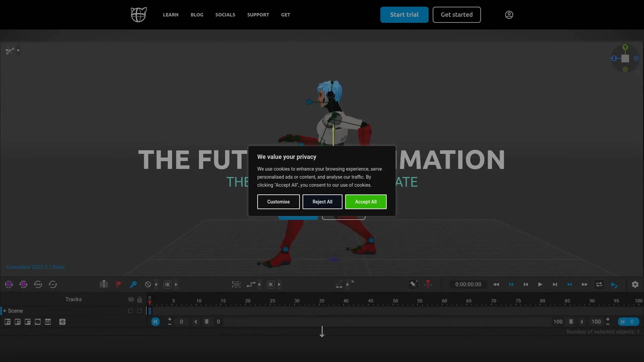Screen dimensions: 644x362
Task: Click the green dot at gizmo bottom
Action: [625, 69]
